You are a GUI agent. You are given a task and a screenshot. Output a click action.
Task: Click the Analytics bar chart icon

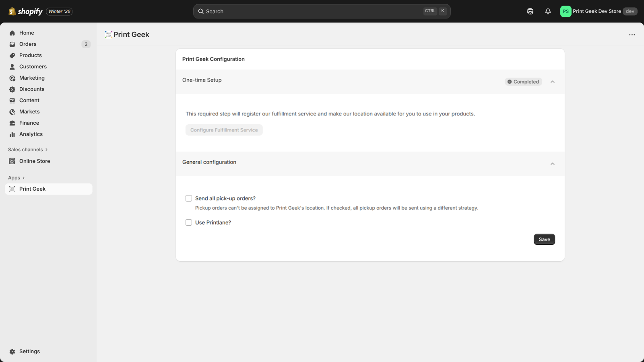[x=12, y=134]
